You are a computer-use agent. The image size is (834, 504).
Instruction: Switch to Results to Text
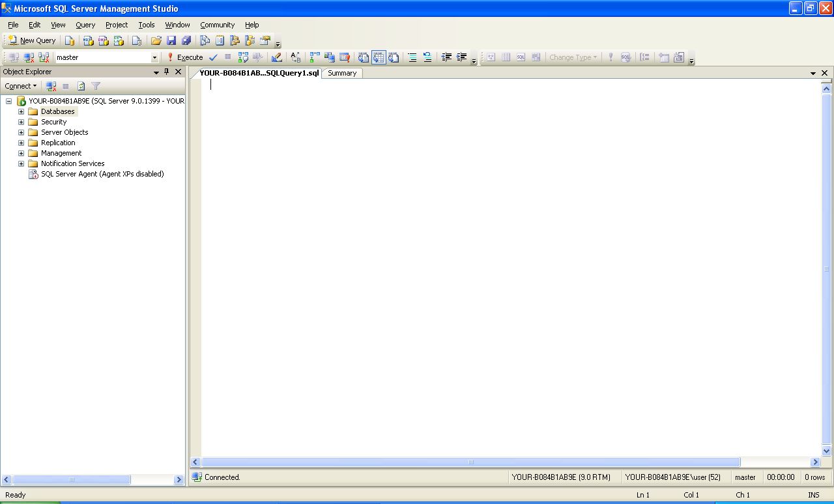(x=364, y=57)
